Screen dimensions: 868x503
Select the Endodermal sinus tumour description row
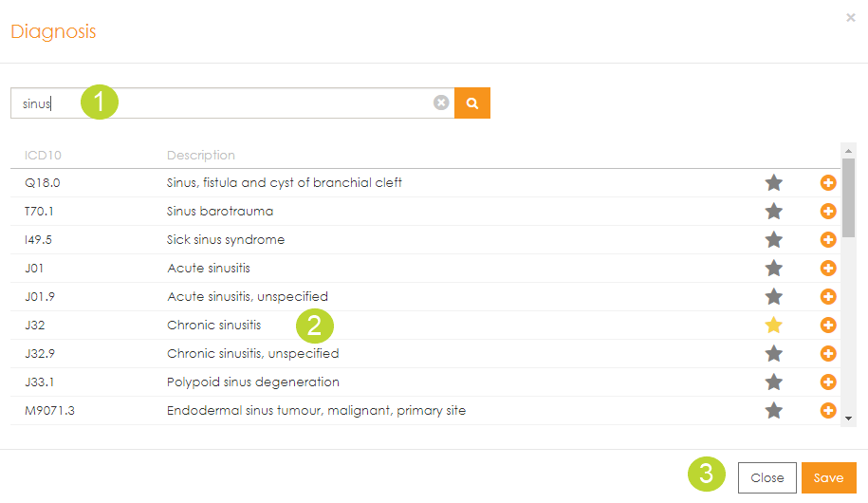(316, 411)
